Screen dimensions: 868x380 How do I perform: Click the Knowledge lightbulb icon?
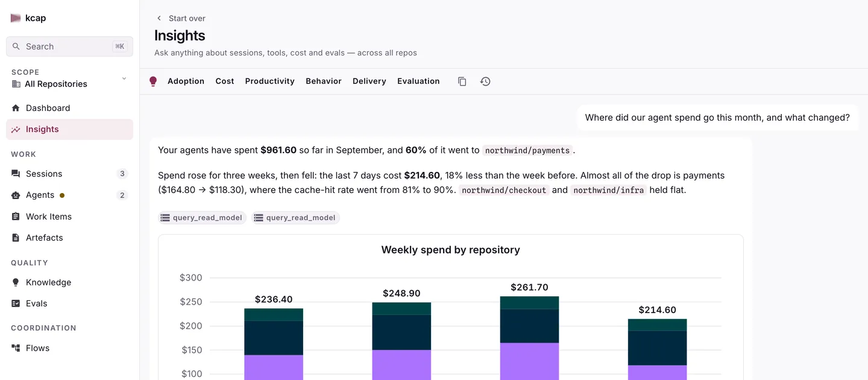[x=16, y=282]
